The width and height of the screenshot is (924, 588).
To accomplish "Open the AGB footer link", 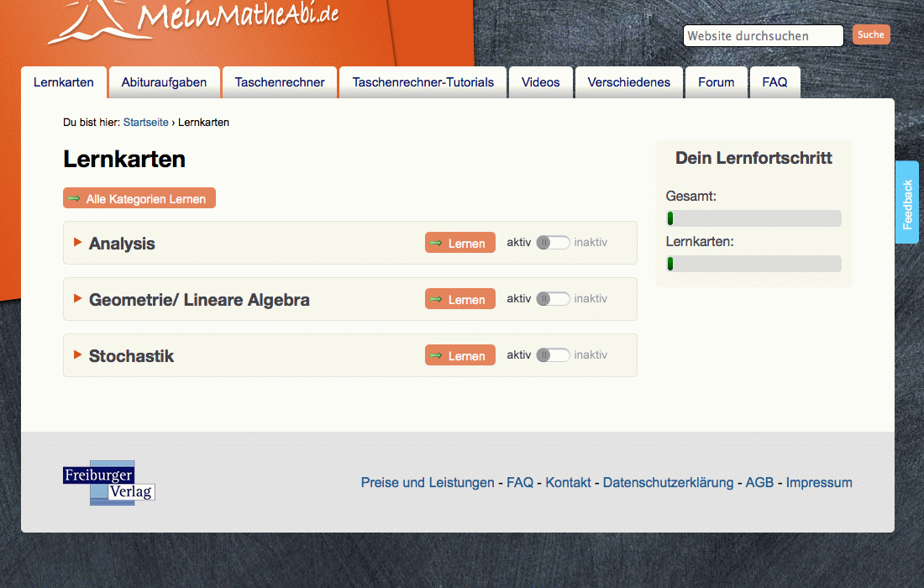I will tap(759, 482).
